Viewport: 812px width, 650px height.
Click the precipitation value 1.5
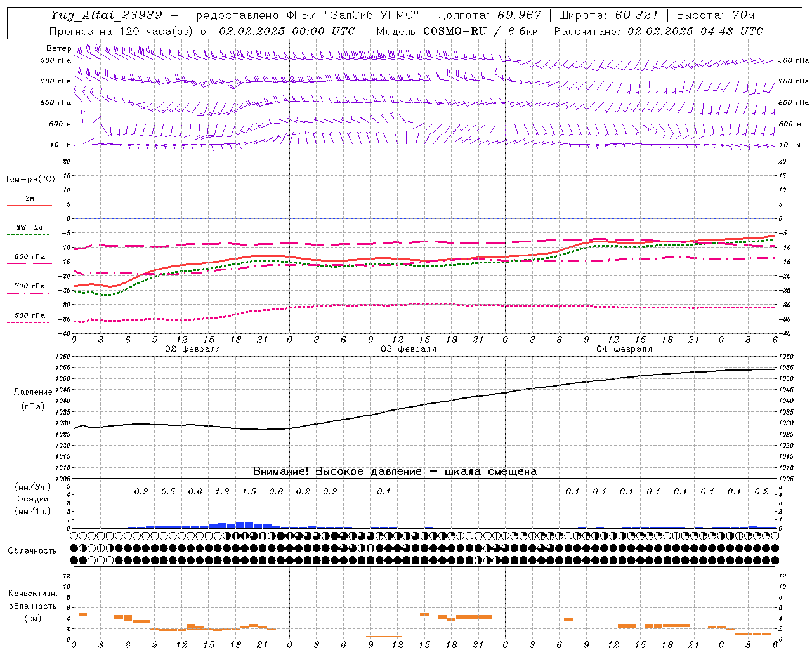tap(249, 492)
